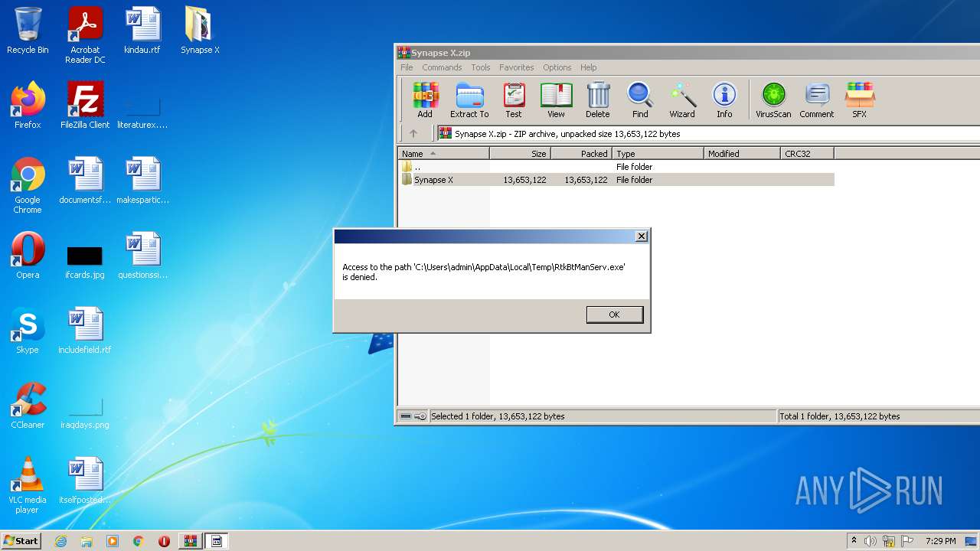
Task: Open Windows Explorer from the taskbar
Action: click(87, 541)
